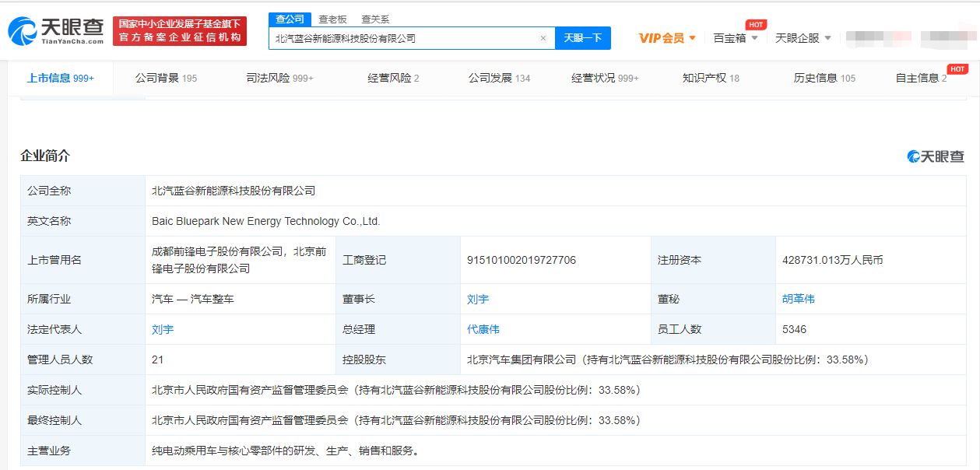Open board secretary 胡革伟 link
Screen dimensions: 980x470
(798, 299)
